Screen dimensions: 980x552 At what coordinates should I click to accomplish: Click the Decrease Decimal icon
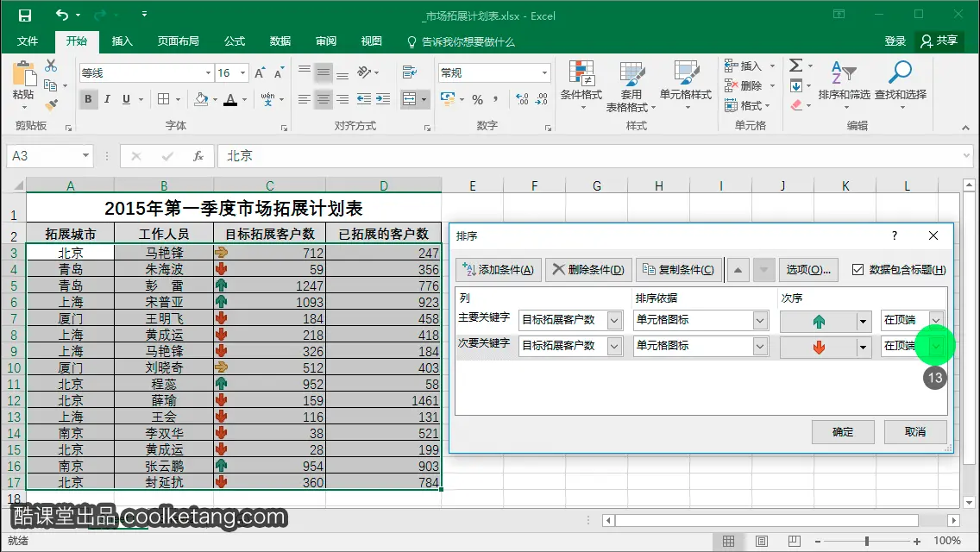[x=541, y=99]
